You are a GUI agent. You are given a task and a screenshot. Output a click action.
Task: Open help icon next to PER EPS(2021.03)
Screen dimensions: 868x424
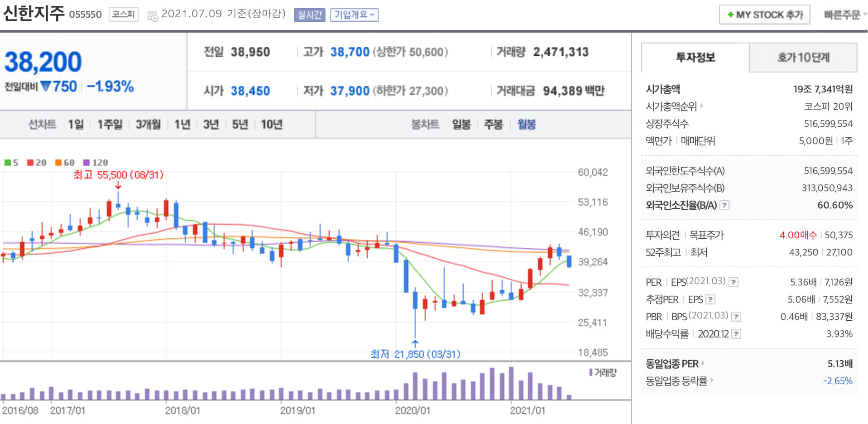point(734,282)
